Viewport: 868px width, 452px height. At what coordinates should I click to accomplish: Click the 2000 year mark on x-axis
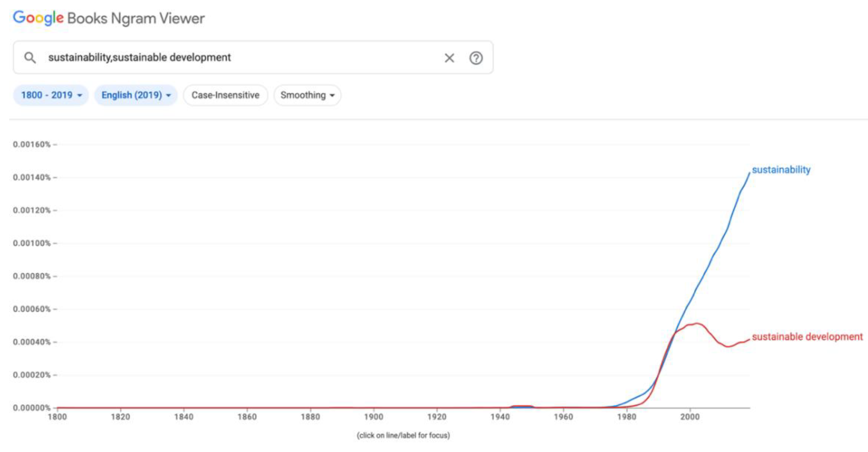pyautogui.click(x=690, y=417)
